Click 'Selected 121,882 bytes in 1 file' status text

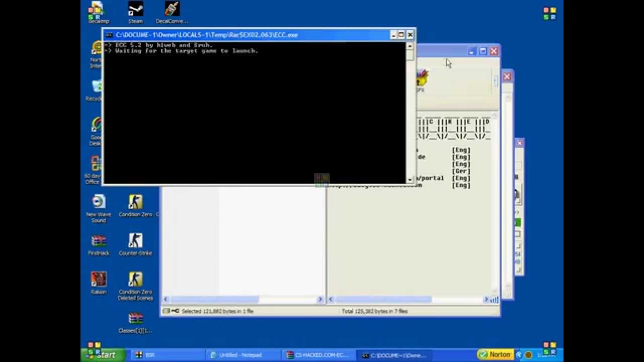click(217, 311)
